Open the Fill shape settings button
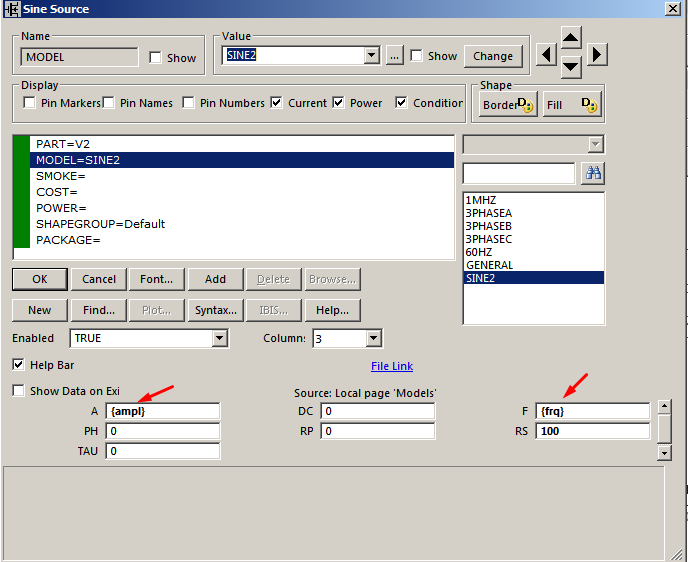Image resolution: width=688 pixels, height=562 pixels. [572, 104]
